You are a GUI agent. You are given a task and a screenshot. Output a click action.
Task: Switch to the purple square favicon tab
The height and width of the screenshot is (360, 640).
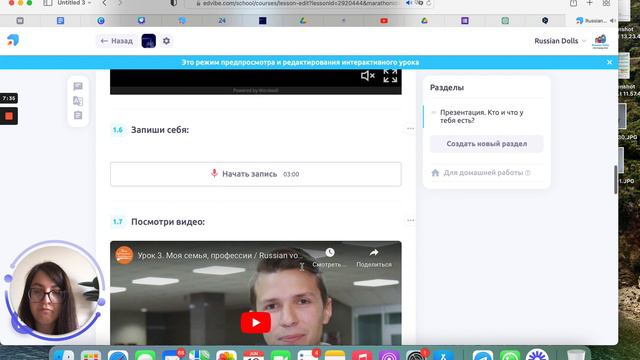(464, 20)
